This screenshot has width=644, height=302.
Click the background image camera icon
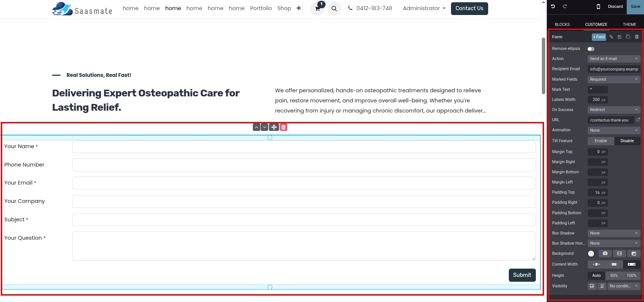pos(605,254)
